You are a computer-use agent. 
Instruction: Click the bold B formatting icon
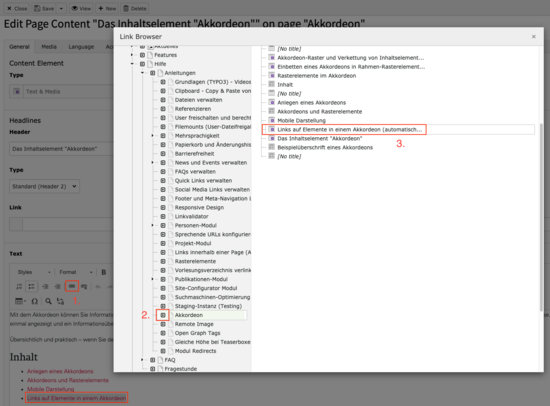(103, 272)
